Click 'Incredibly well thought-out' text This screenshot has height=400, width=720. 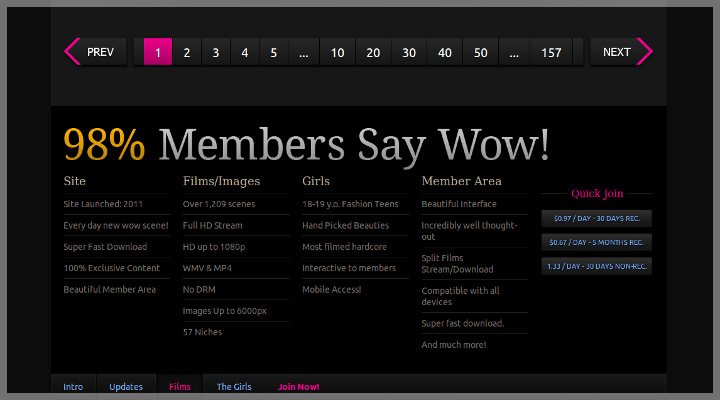pyautogui.click(x=469, y=231)
